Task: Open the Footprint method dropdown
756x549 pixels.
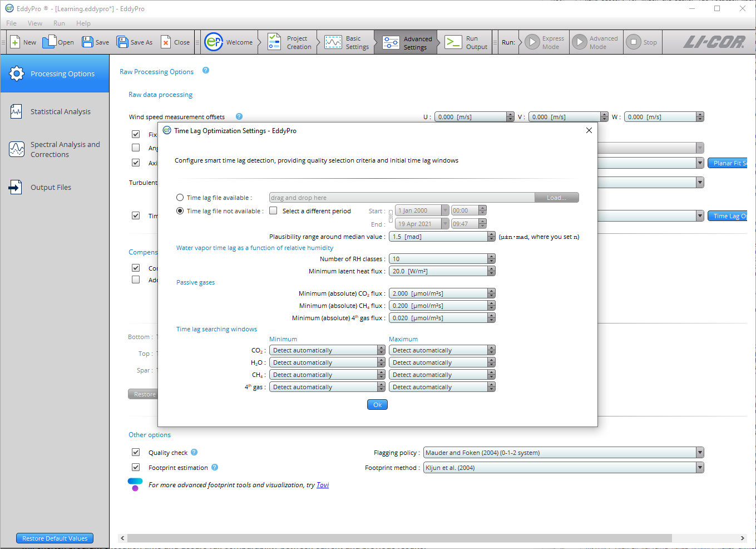Action: coord(700,468)
